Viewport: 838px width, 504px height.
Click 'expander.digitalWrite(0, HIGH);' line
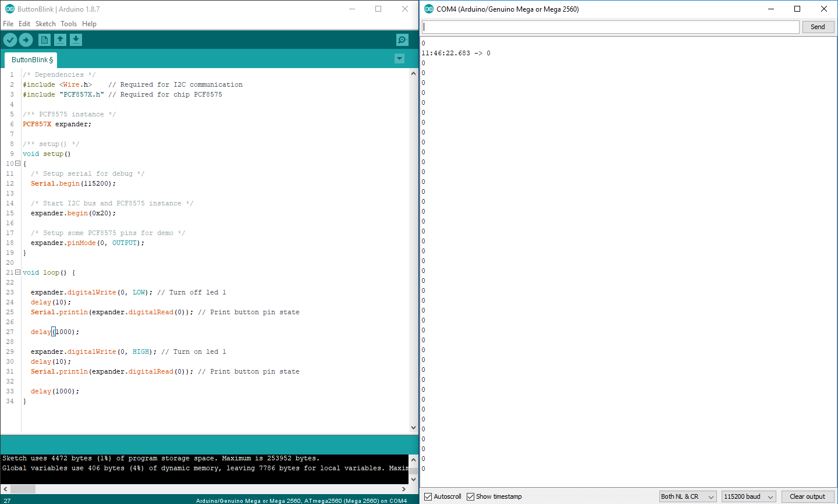click(94, 352)
